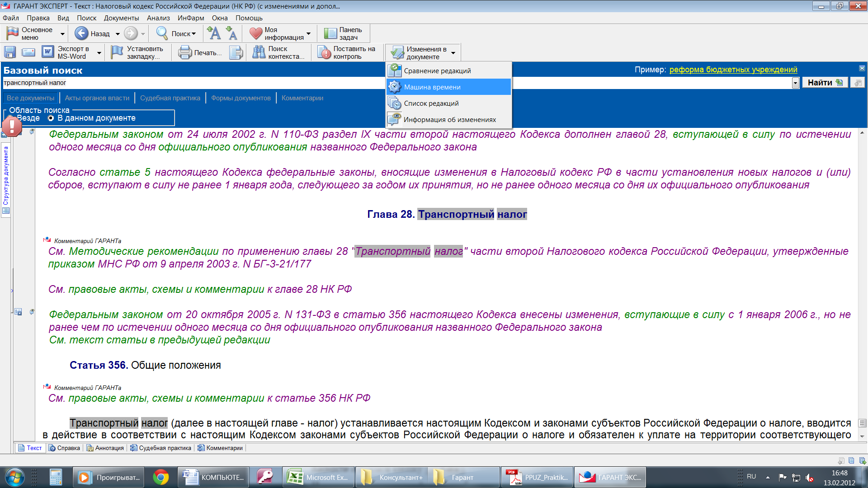Screen dimensions: 868x488
Task: Open Моя информация heart icon
Action: pos(256,33)
